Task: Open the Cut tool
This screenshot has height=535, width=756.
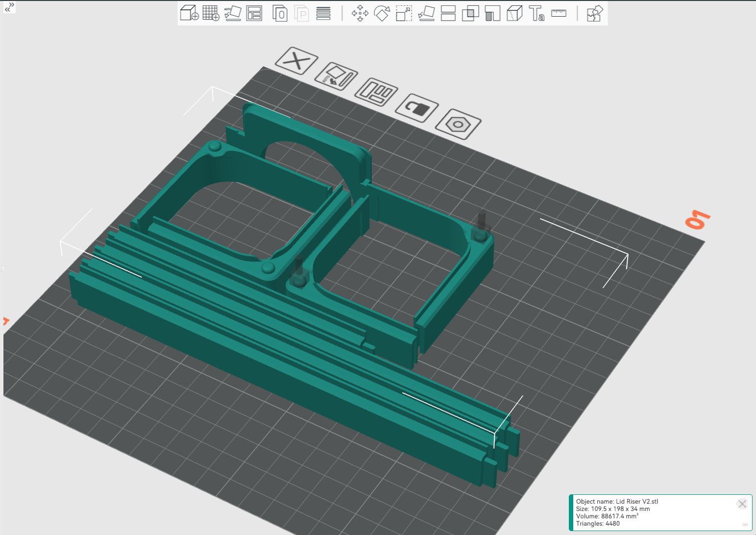Action: point(449,13)
